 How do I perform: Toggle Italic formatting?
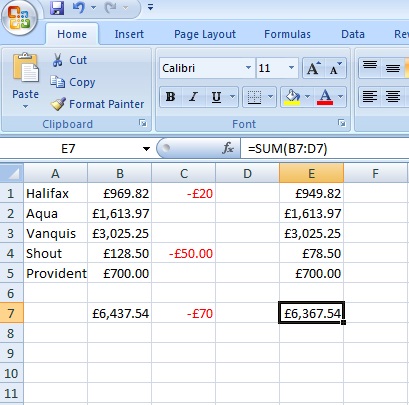[193, 97]
